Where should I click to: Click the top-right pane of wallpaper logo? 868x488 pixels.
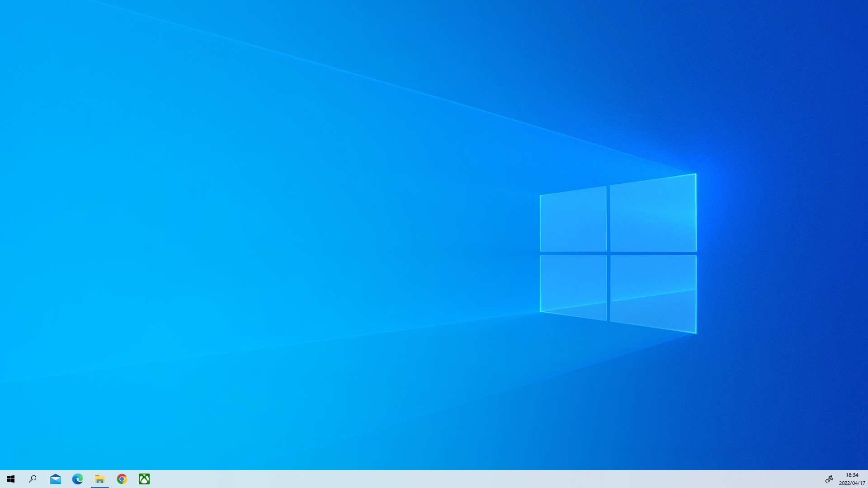[x=653, y=214]
